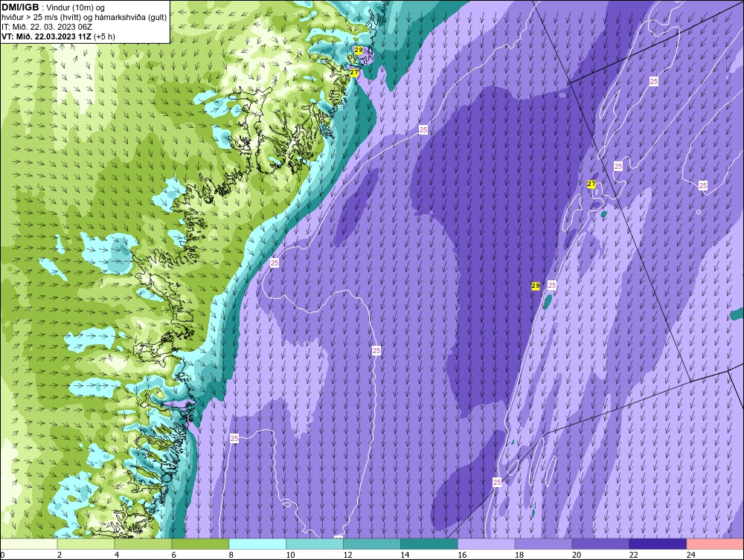Click the legend scale value 8

click(231, 555)
